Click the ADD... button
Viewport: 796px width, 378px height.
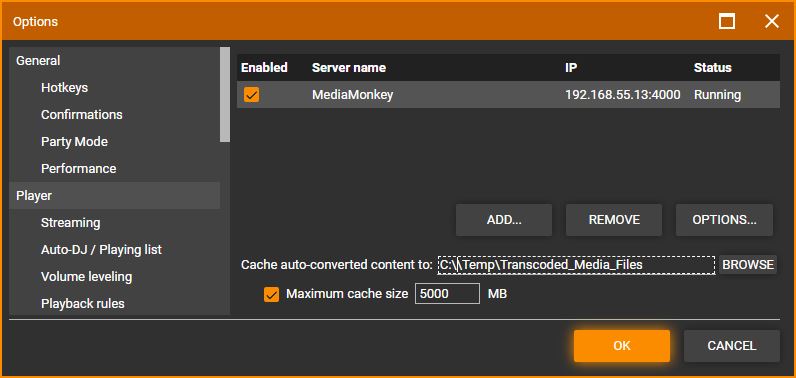(x=504, y=220)
